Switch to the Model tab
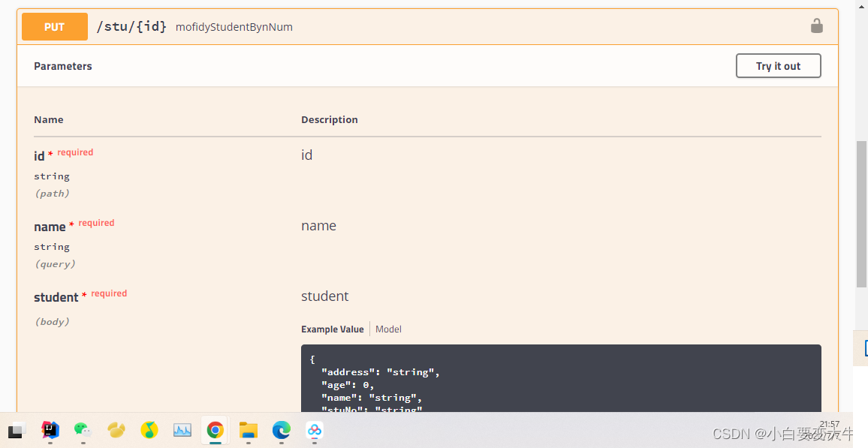Viewport: 868px width, 448px height. 388,329
